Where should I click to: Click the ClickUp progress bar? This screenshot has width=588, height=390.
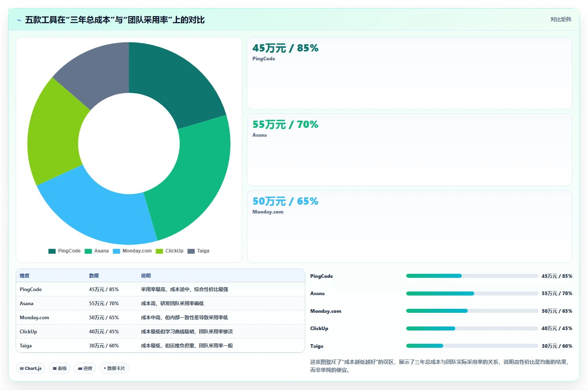[x=472, y=328]
